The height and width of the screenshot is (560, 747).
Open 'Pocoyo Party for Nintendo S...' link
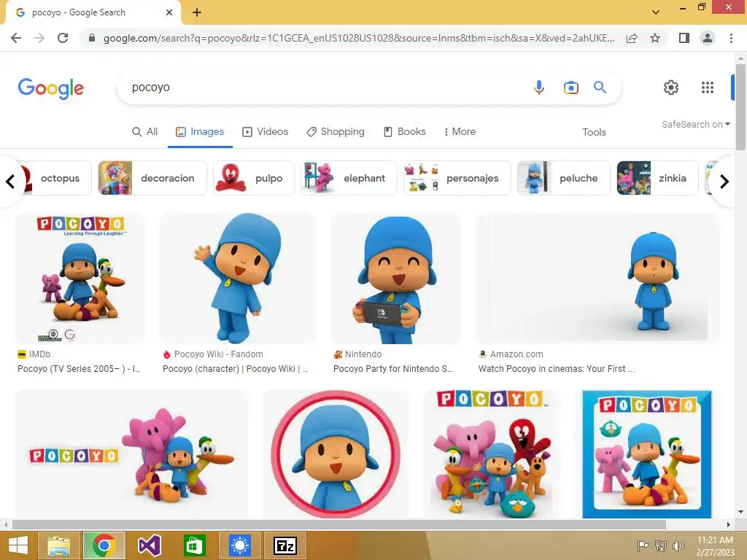coord(393,369)
